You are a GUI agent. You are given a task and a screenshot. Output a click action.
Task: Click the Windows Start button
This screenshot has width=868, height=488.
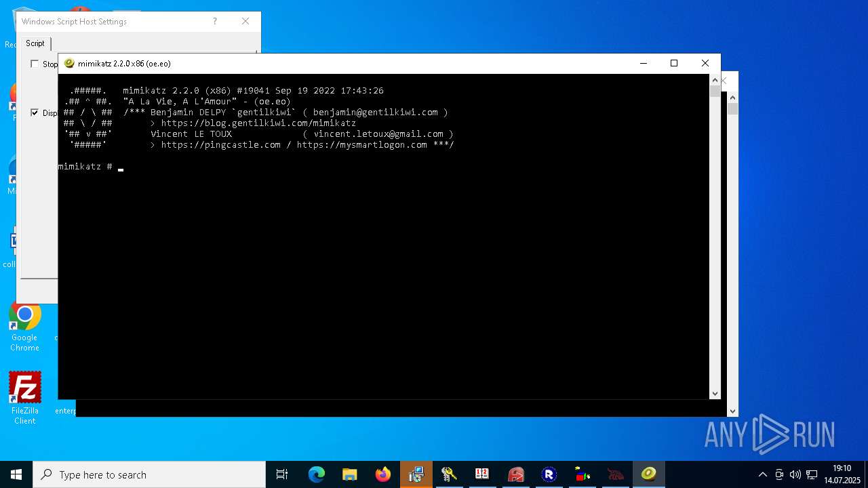point(16,474)
